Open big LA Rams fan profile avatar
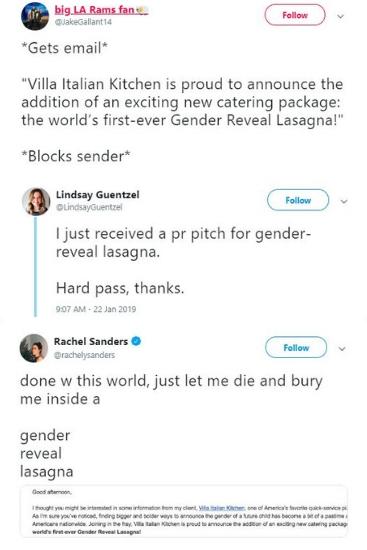Image resolution: width=367 pixels, height=550 pixels. (35, 16)
